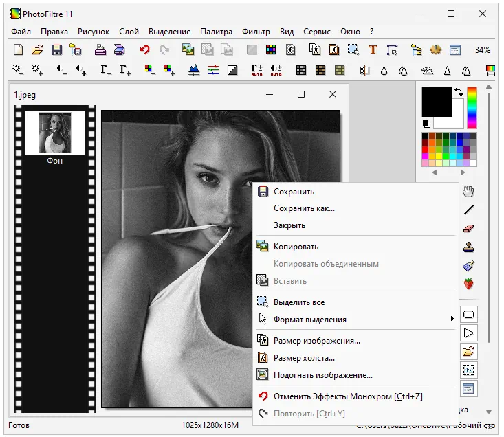Screen dimensions: 504x437
Task: Click the white background color swatch
Action: 458,123
